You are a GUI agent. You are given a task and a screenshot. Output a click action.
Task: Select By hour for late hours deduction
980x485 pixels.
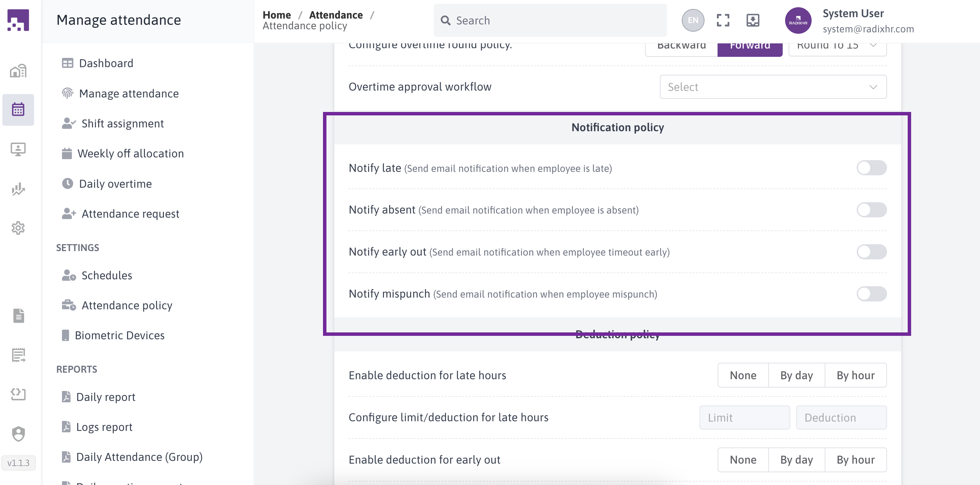click(855, 375)
